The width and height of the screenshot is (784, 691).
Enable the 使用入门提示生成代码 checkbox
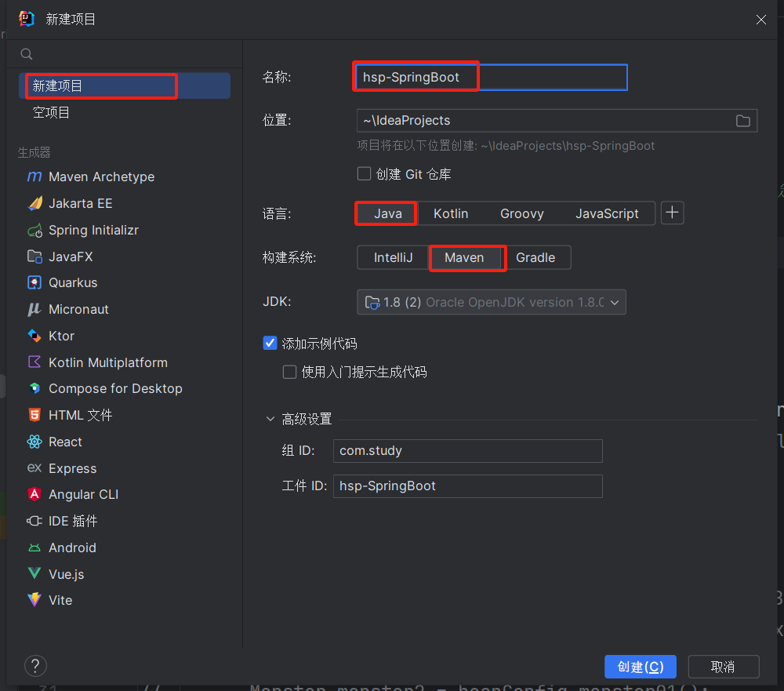289,372
